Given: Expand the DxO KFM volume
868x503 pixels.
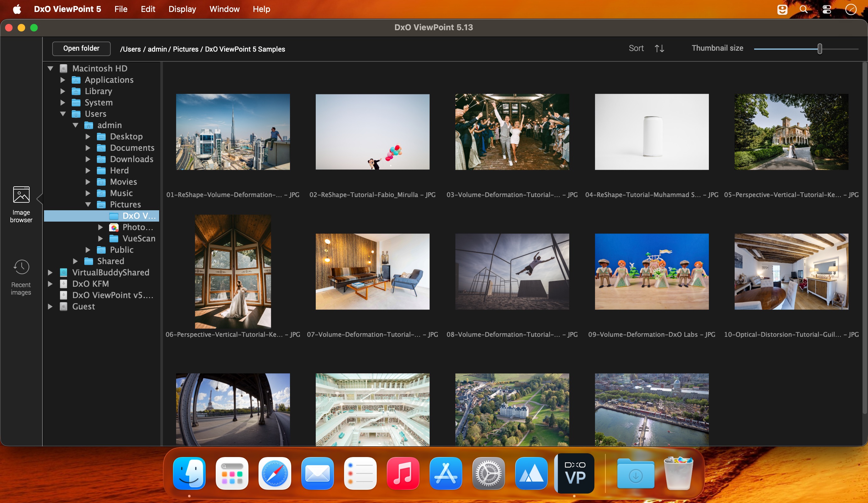Looking at the screenshot, I should 50,284.
